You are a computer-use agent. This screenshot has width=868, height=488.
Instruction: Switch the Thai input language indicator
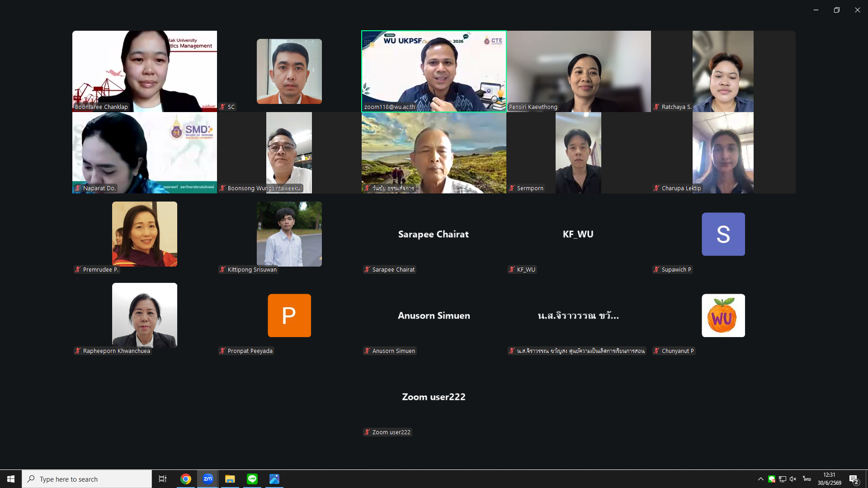(x=807, y=479)
